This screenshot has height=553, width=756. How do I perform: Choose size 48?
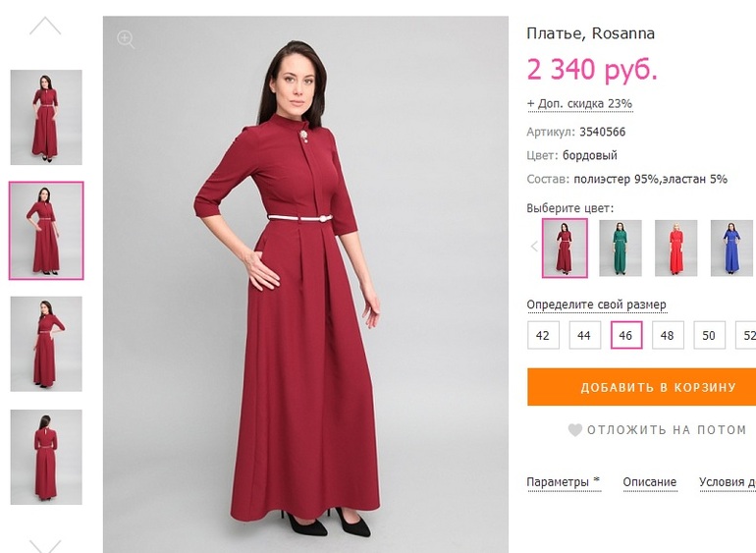(x=668, y=335)
